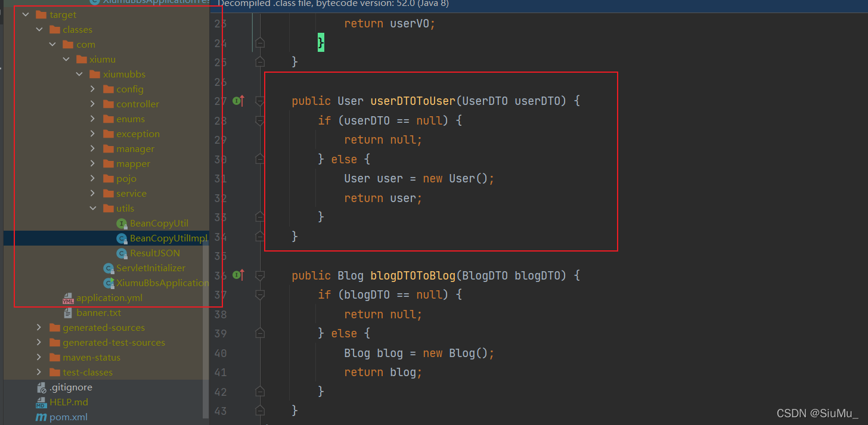Fold the else block at line 30
The width and height of the screenshot is (868, 425).
260,159
